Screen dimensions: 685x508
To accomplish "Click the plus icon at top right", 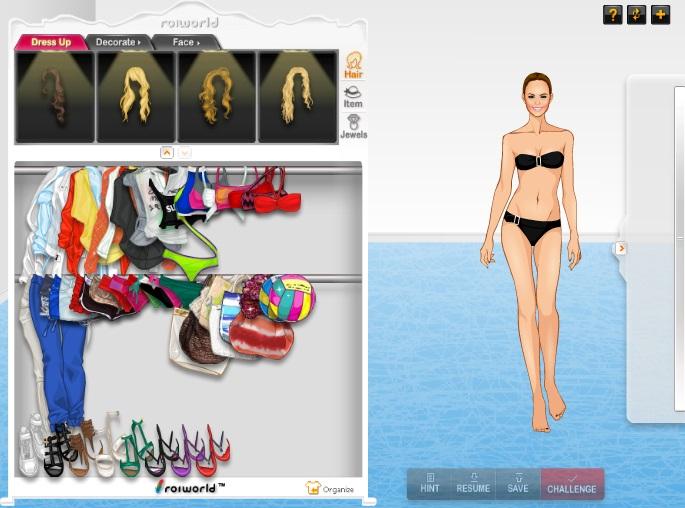I will [x=660, y=14].
